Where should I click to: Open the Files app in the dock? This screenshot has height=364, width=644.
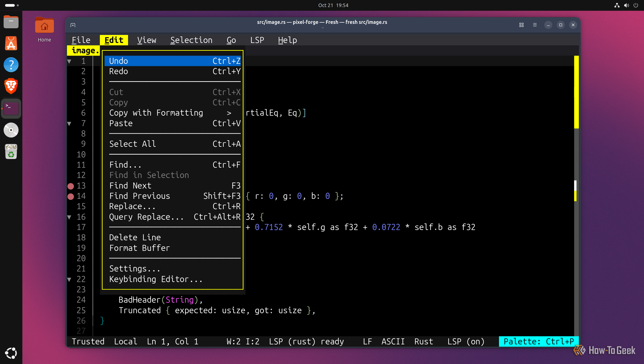11,22
